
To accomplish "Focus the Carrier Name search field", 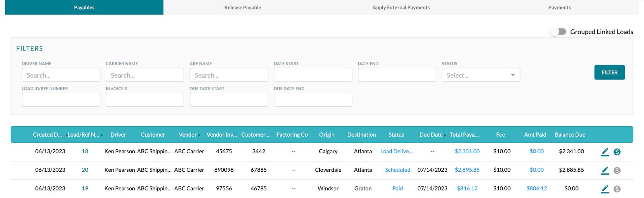I will point(145,75).
